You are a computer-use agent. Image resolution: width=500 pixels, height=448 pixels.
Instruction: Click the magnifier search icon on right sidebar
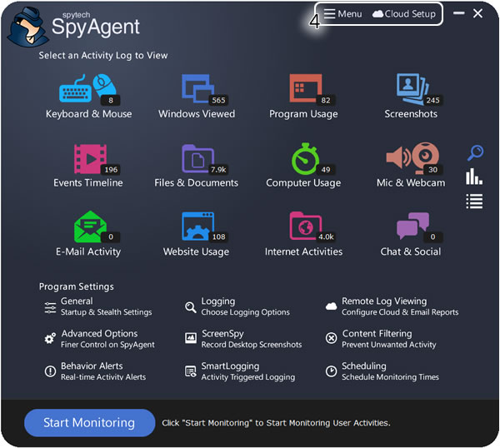[475, 153]
